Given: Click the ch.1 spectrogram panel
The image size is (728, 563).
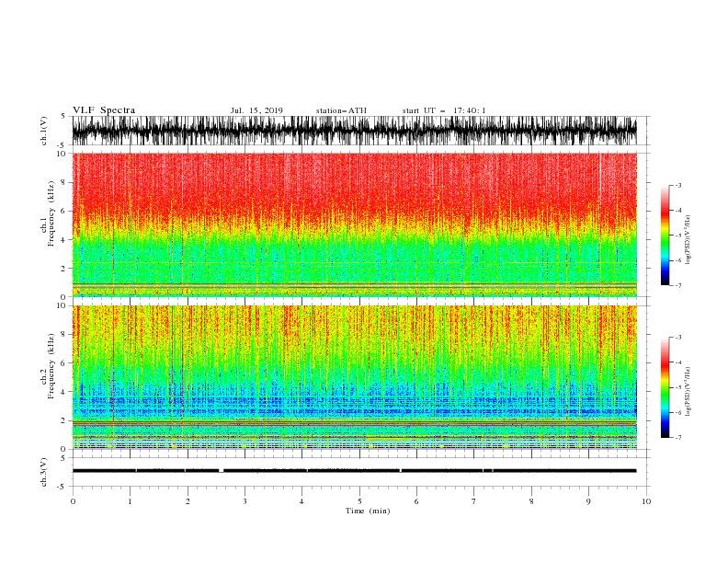Looking at the screenshot, I should coord(354,224).
